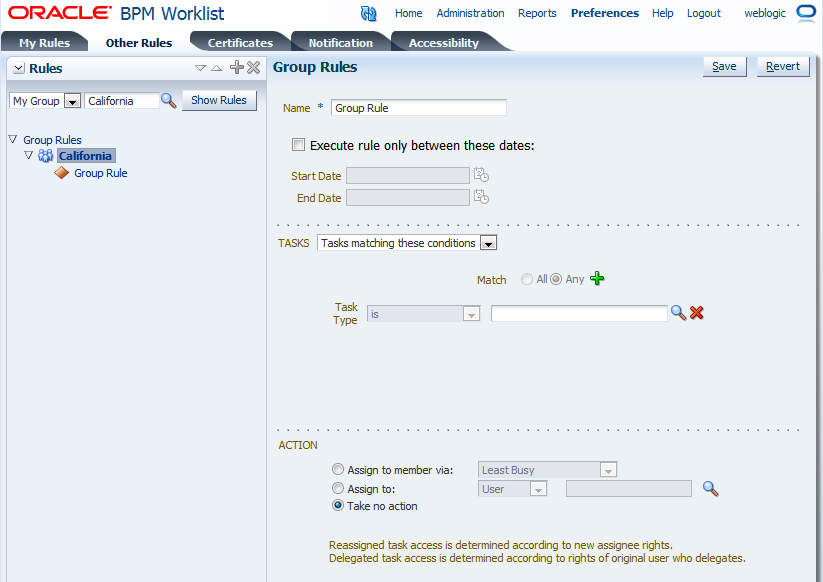Choose the Assign to radio option
Viewport: 823px width, 582px height.
point(337,488)
